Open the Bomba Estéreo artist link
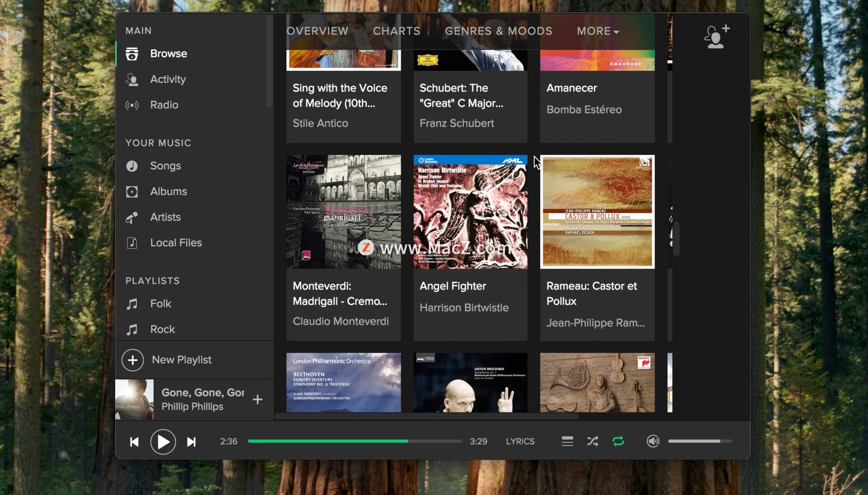 584,109
